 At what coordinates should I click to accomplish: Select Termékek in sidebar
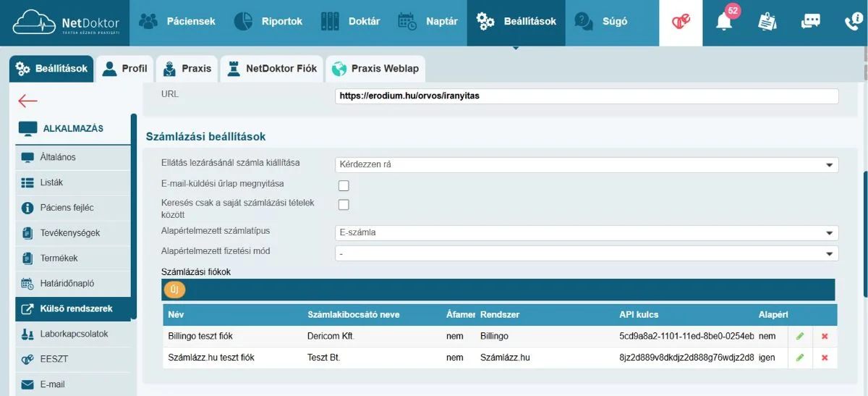pos(72,258)
